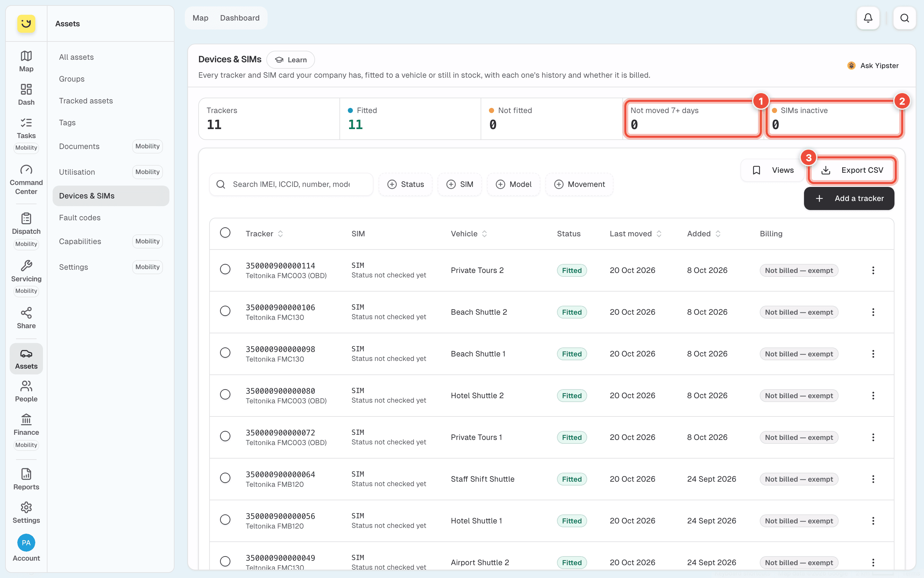Click Export CSV button
The height and width of the screenshot is (578, 924).
(x=852, y=170)
